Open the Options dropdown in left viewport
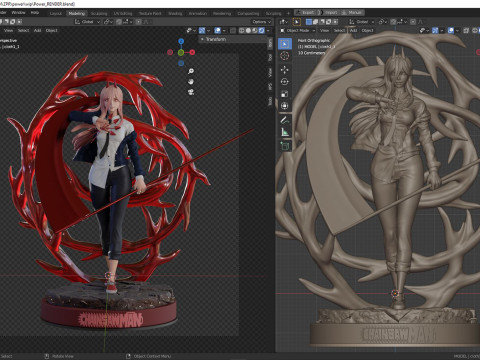Viewport: 480px width, 360px height. pyautogui.click(x=262, y=22)
